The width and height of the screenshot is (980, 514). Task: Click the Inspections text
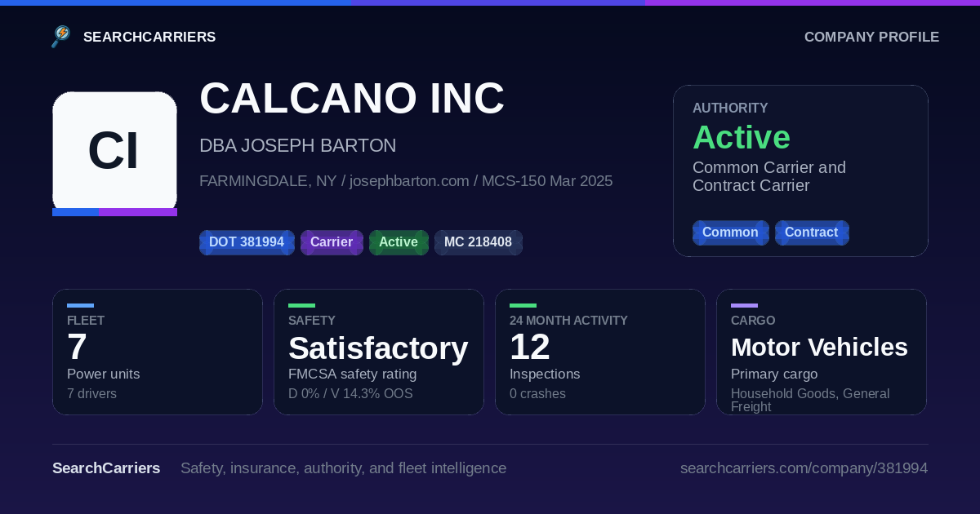tap(545, 374)
